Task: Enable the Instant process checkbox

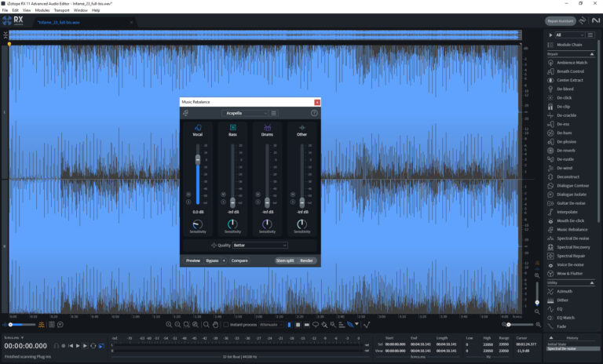Action: pyautogui.click(x=225, y=324)
